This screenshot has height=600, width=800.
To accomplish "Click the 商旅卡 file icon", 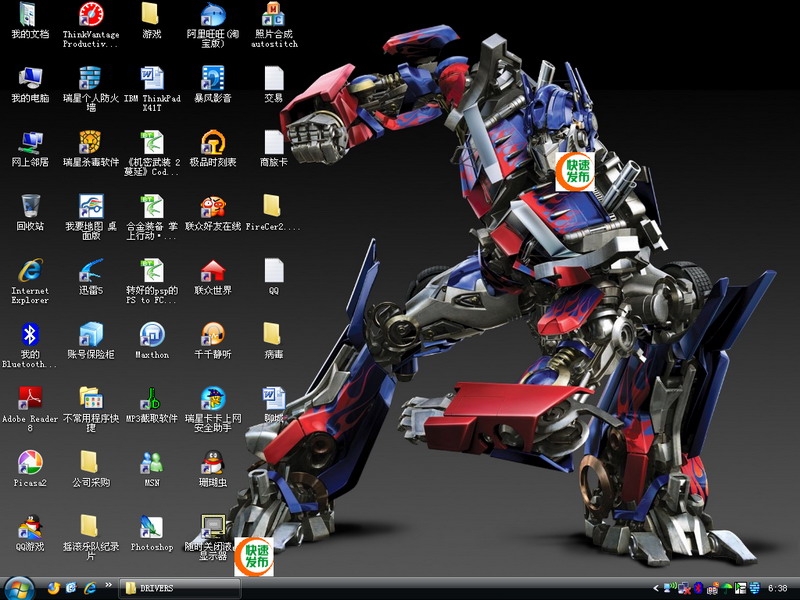I will point(274,149).
